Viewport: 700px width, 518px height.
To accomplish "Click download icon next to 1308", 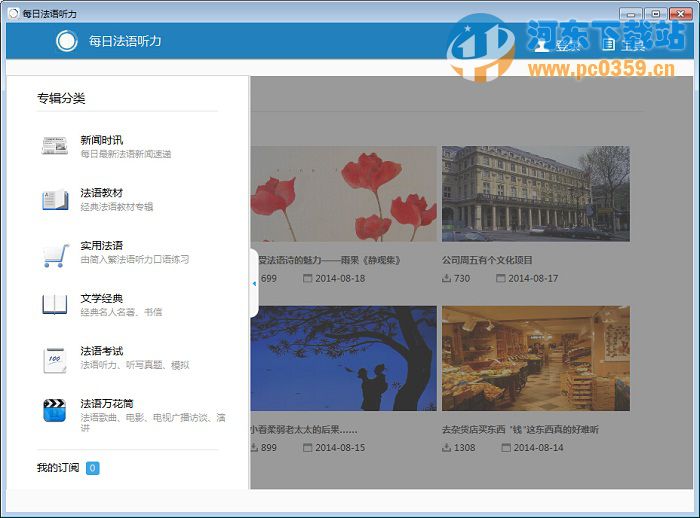I will click(446, 447).
